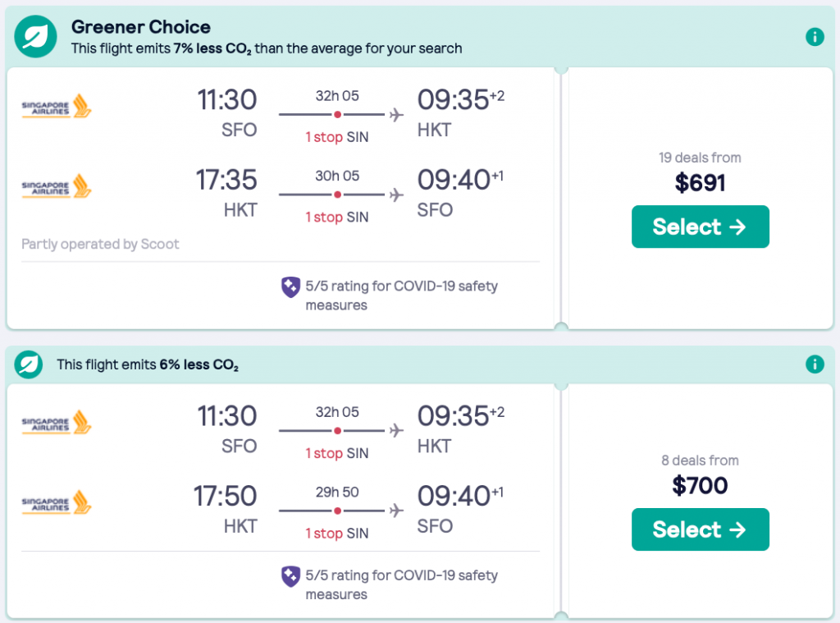Image resolution: width=840 pixels, height=623 pixels.
Task: Click the 17:35 HKT departure time
Action: [226, 180]
